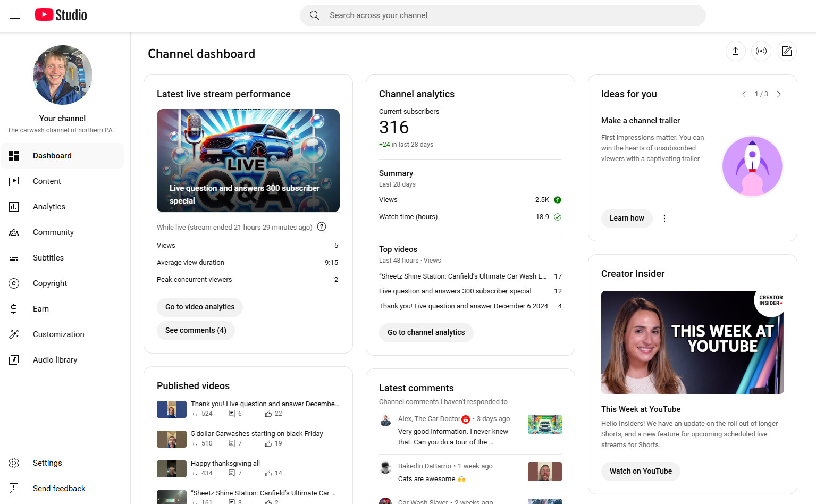
Task: Click the help icon beside stream ended
Action: tap(322, 226)
